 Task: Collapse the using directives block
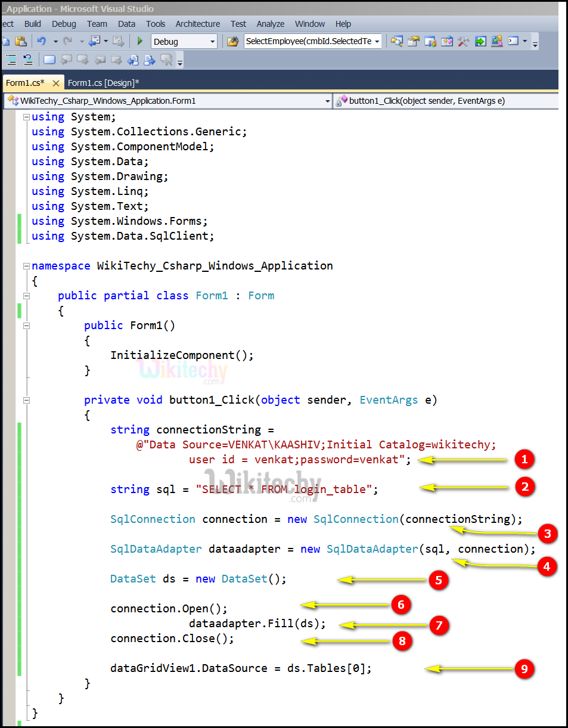pyautogui.click(x=26, y=117)
